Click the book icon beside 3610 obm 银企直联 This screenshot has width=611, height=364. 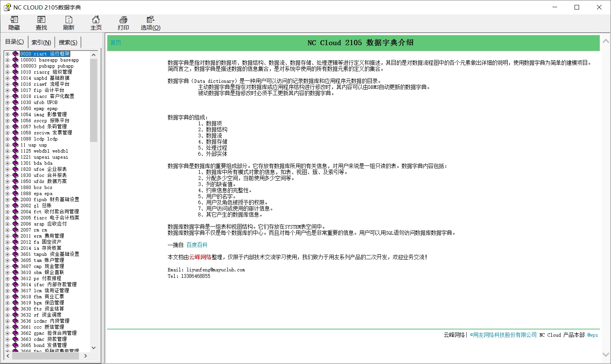pos(15,272)
